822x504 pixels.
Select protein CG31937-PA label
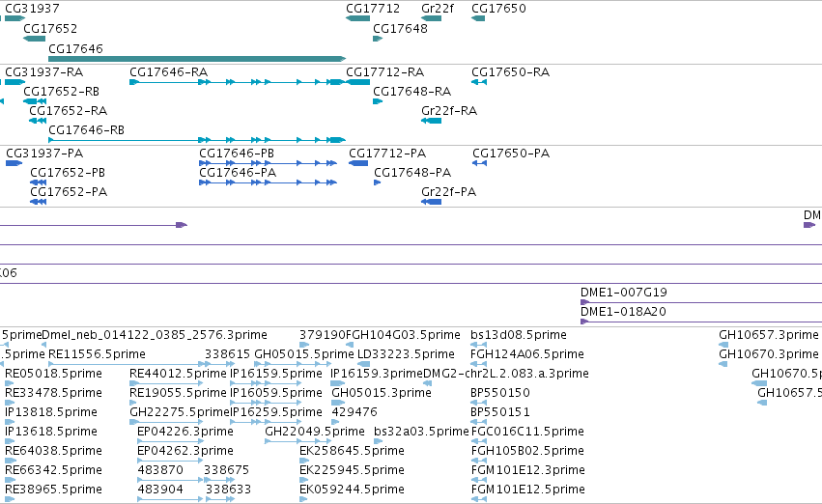pyautogui.click(x=44, y=153)
